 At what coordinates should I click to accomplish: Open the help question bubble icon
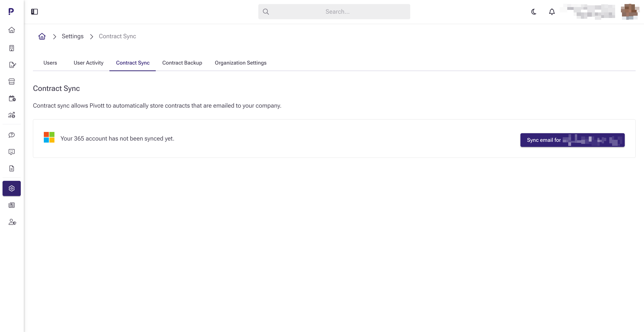pos(12,135)
